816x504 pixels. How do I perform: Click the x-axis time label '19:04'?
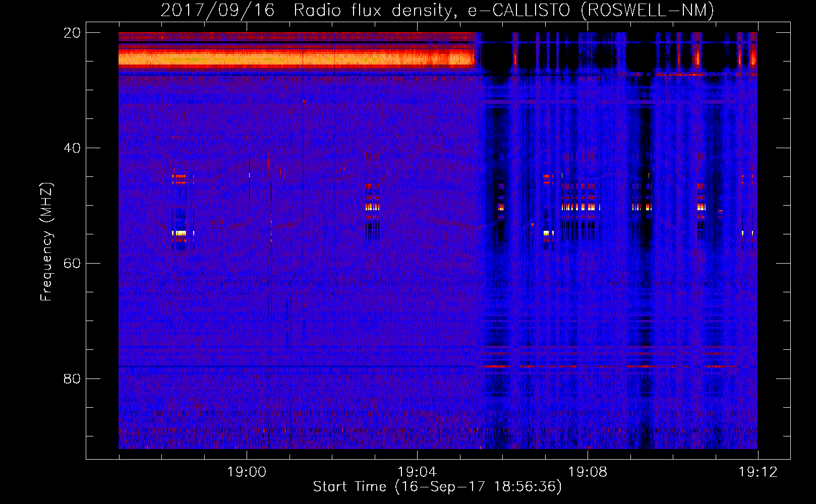[417, 472]
